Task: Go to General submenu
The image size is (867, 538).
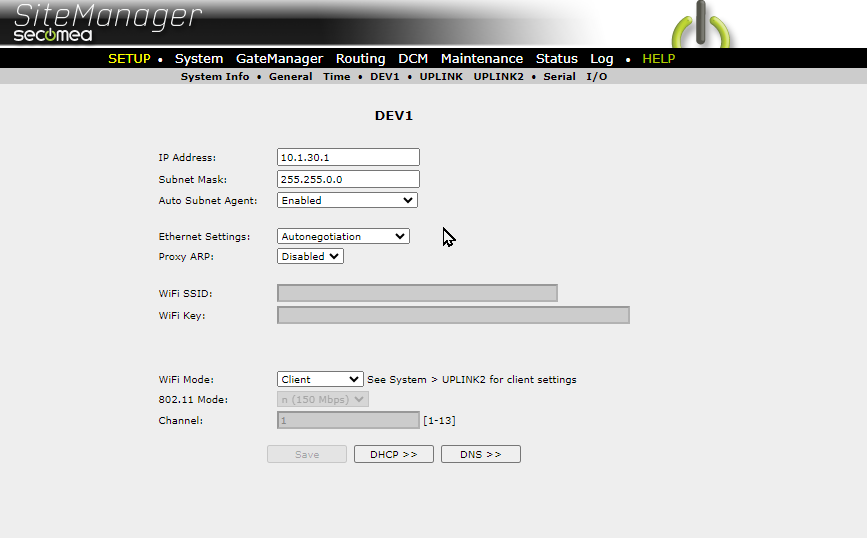Action: 290,76
